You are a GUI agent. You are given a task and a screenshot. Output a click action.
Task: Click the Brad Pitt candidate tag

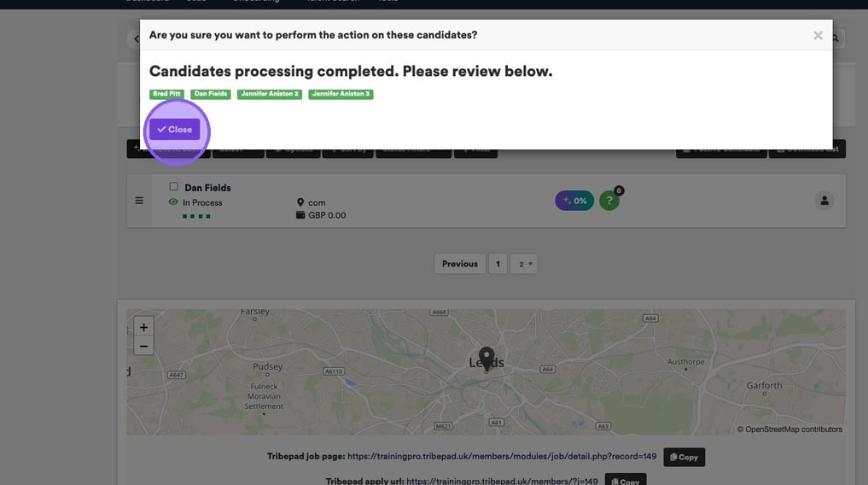(x=166, y=94)
